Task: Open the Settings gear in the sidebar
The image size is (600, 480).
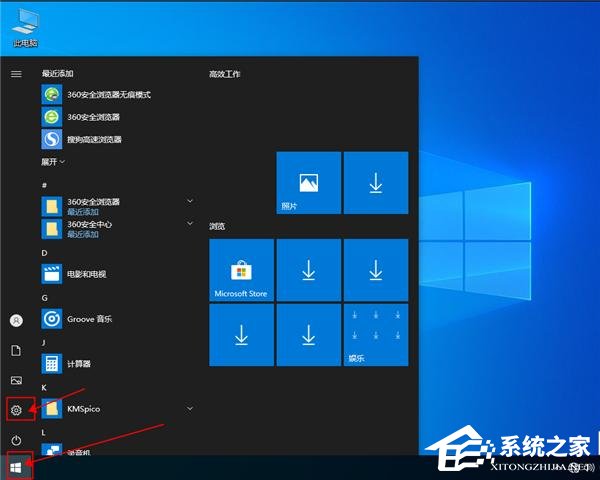Action: (16, 409)
